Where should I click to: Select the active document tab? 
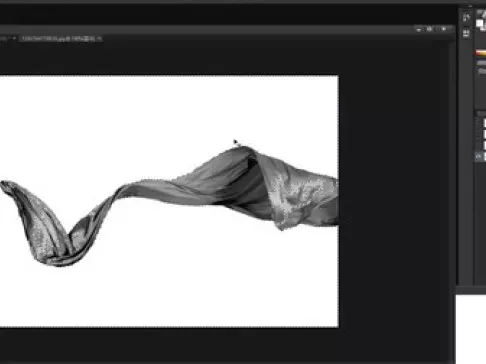pos(58,39)
